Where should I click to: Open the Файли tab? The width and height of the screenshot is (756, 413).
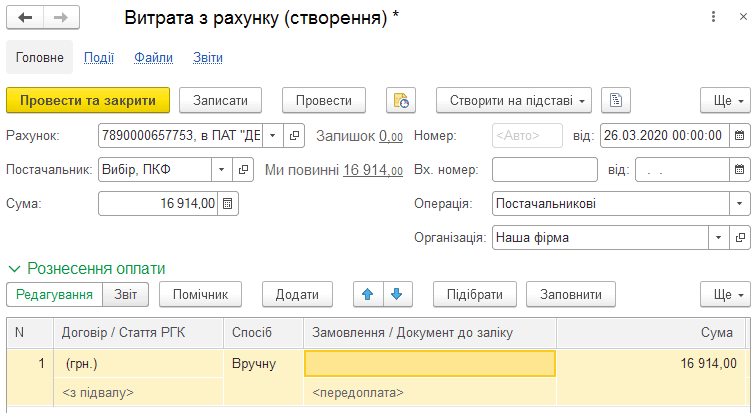point(153,57)
